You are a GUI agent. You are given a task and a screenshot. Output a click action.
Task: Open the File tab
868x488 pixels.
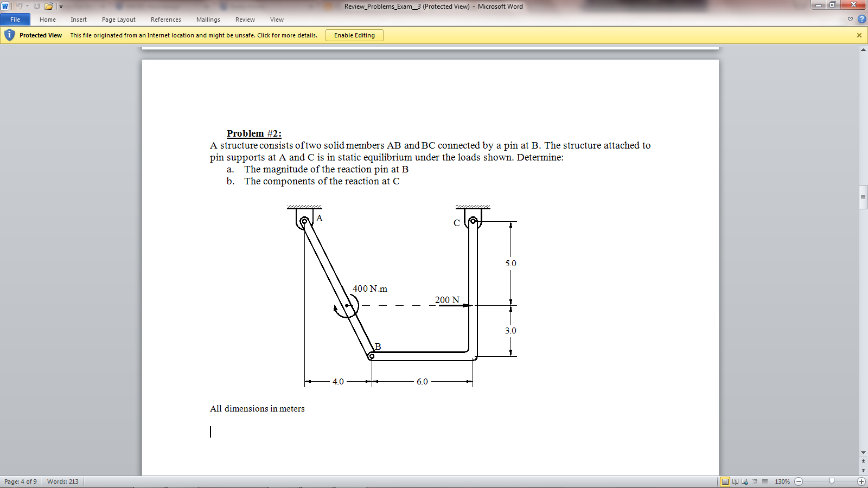point(15,20)
